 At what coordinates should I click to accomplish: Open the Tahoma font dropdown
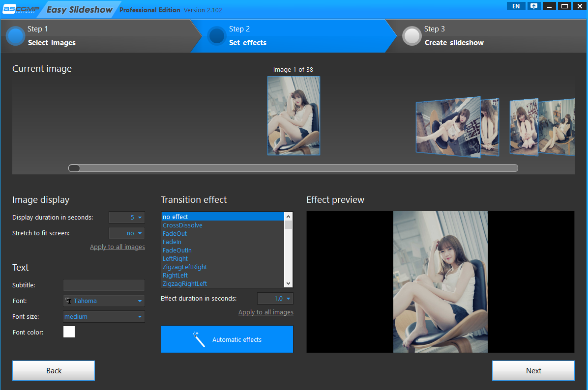(x=104, y=301)
